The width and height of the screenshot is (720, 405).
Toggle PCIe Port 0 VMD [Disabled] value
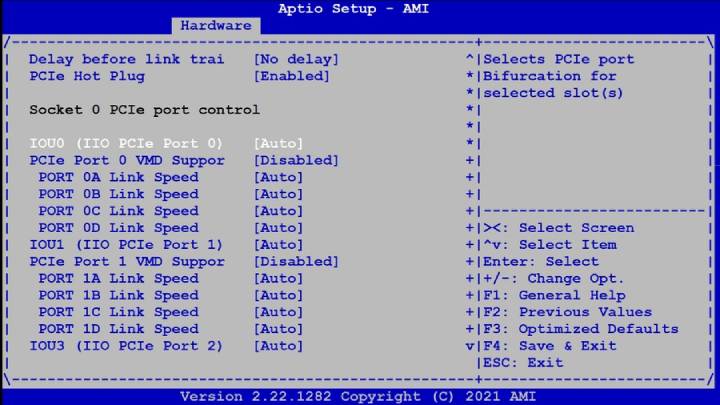tap(296, 160)
